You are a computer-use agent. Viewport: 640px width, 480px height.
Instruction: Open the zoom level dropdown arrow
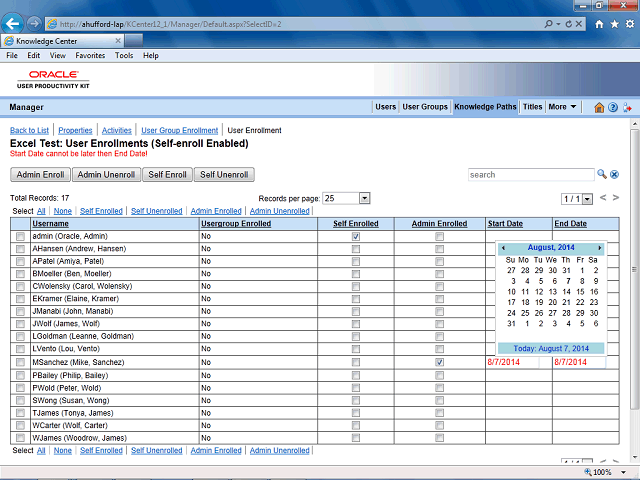click(623, 472)
